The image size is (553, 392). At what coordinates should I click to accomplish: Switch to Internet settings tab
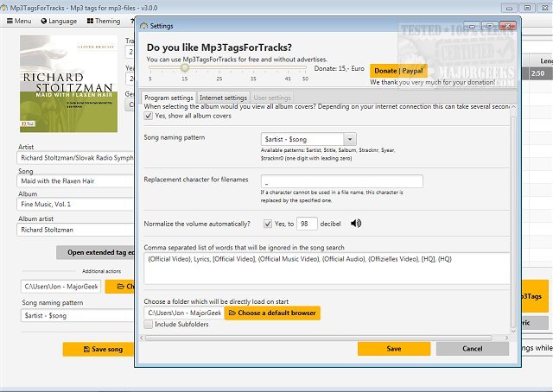pyautogui.click(x=223, y=98)
